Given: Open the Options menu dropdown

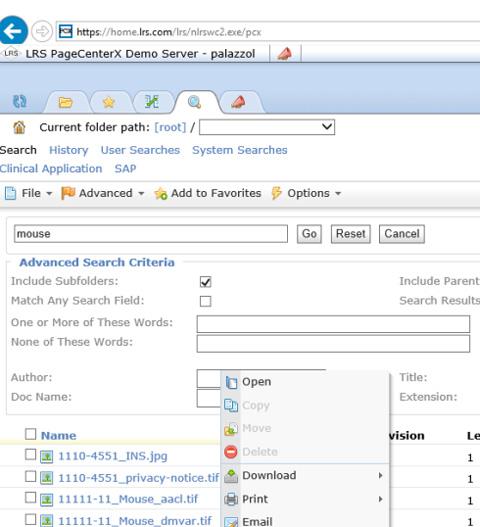Looking at the screenshot, I should (306, 193).
